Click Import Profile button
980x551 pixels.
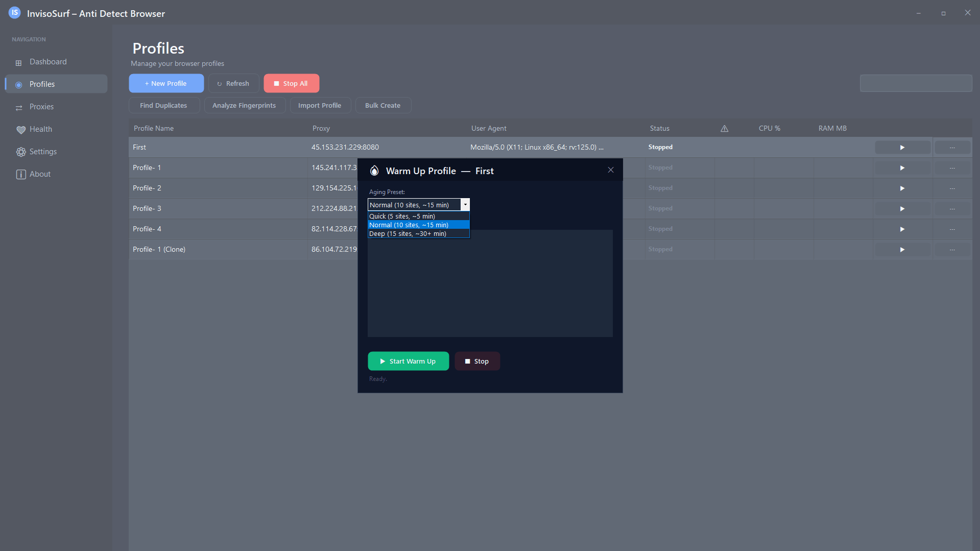320,105
